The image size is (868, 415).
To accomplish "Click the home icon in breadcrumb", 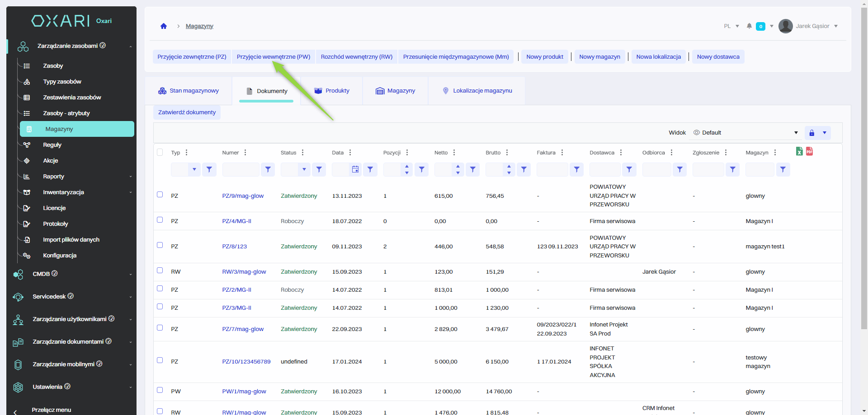I will coord(164,26).
